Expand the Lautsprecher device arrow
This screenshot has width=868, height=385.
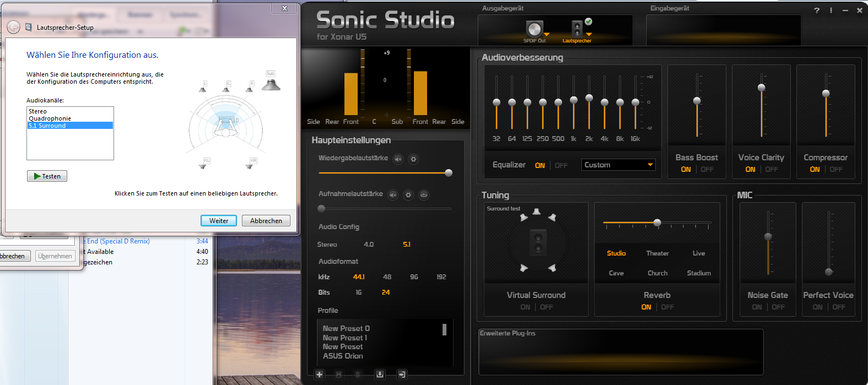coord(589,35)
